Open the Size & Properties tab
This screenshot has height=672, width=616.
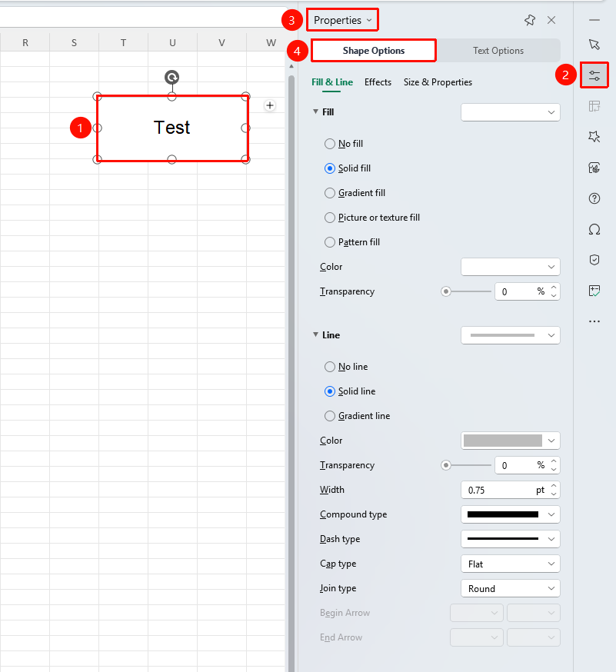pyautogui.click(x=438, y=82)
